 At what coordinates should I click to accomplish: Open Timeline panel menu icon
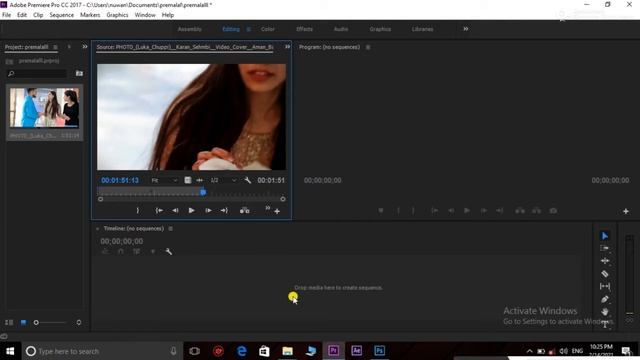click(171, 229)
